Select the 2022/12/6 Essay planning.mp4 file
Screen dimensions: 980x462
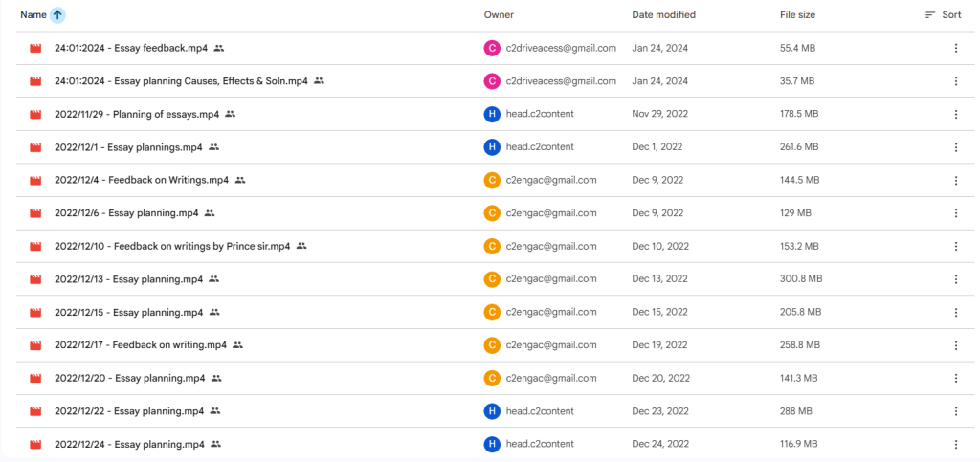pyautogui.click(x=126, y=213)
